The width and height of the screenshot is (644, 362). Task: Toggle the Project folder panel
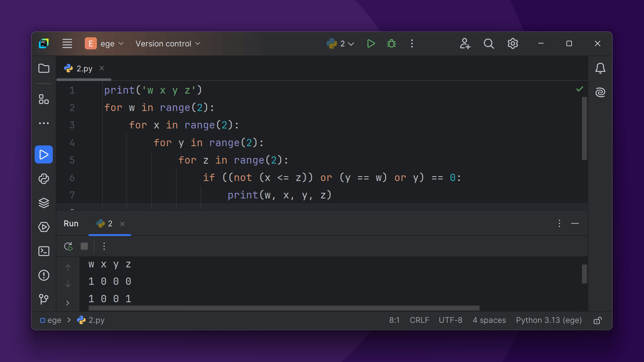tap(44, 68)
